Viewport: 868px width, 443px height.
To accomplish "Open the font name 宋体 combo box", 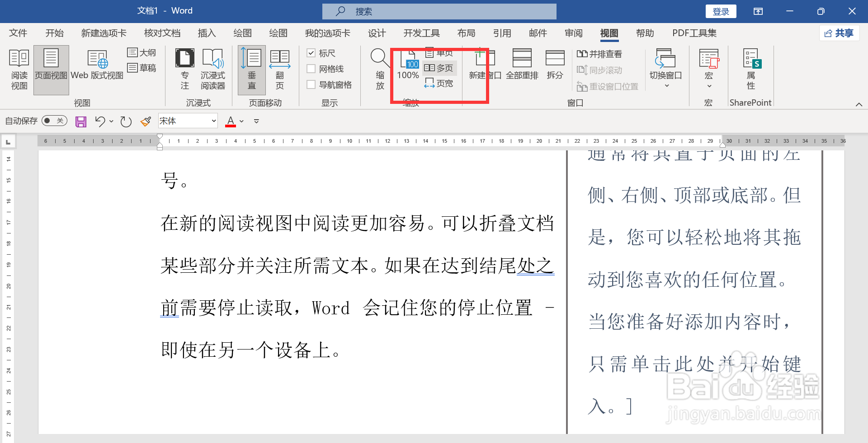I will pos(188,121).
